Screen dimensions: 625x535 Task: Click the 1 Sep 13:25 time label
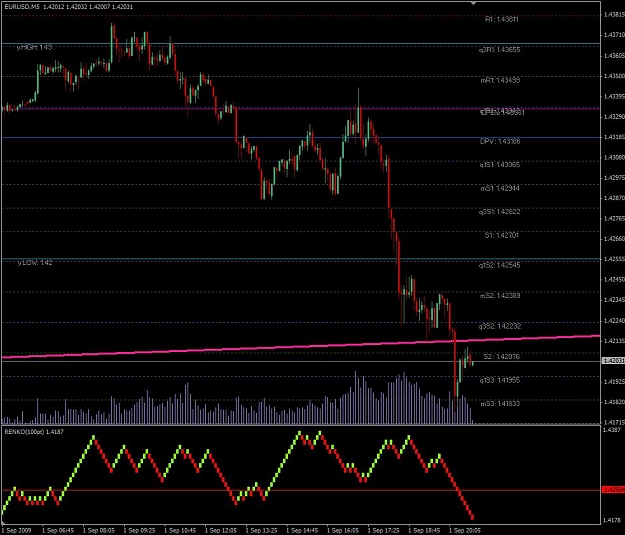click(261, 531)
